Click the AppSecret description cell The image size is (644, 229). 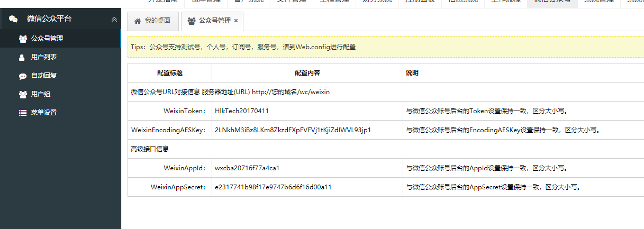(x=523, y=187)
